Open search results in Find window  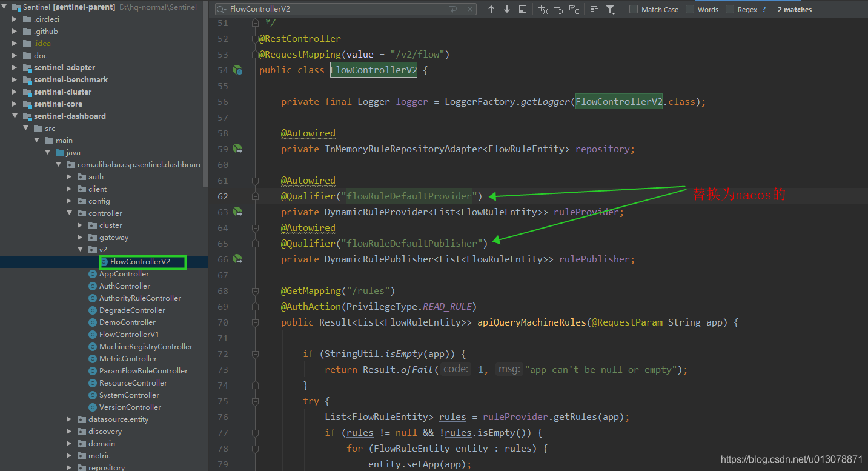coord(523,9)
